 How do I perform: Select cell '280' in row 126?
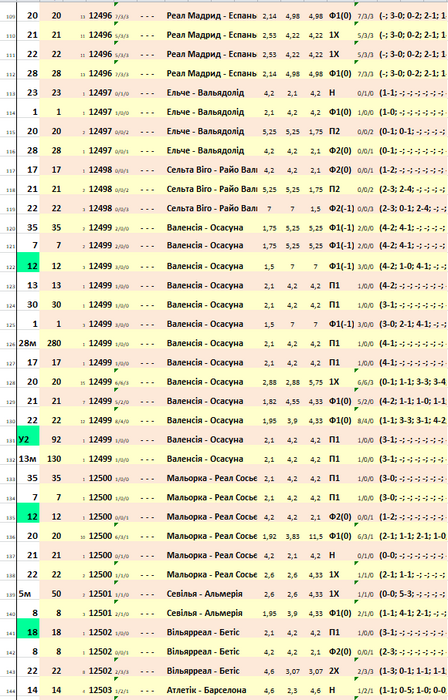point(54,343)
